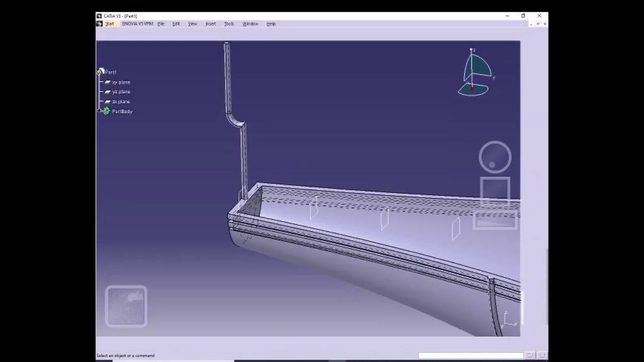Screen dimensions: 644x362
Task: Click the Part1 gear icon
Action: coord(101,72)
